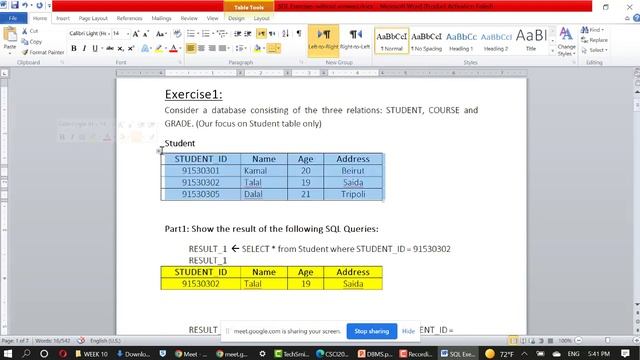Sort the selection with the A-Z sort icon
Image resolution: width=640 pixels, height=360 pixels.
click(x=285, y=34)
